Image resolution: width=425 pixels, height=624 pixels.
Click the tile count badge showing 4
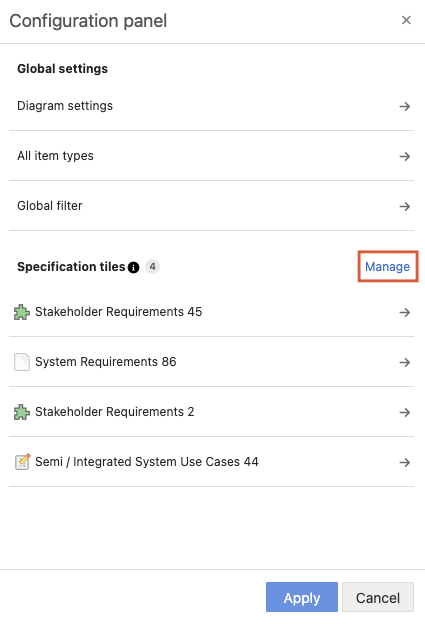click(152, 267)
